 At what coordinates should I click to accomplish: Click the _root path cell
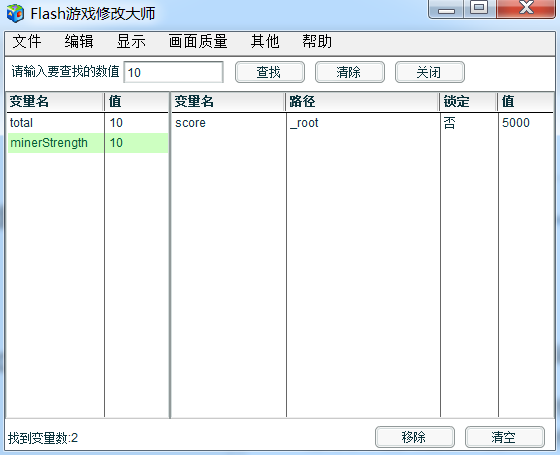tap(304, 123)
